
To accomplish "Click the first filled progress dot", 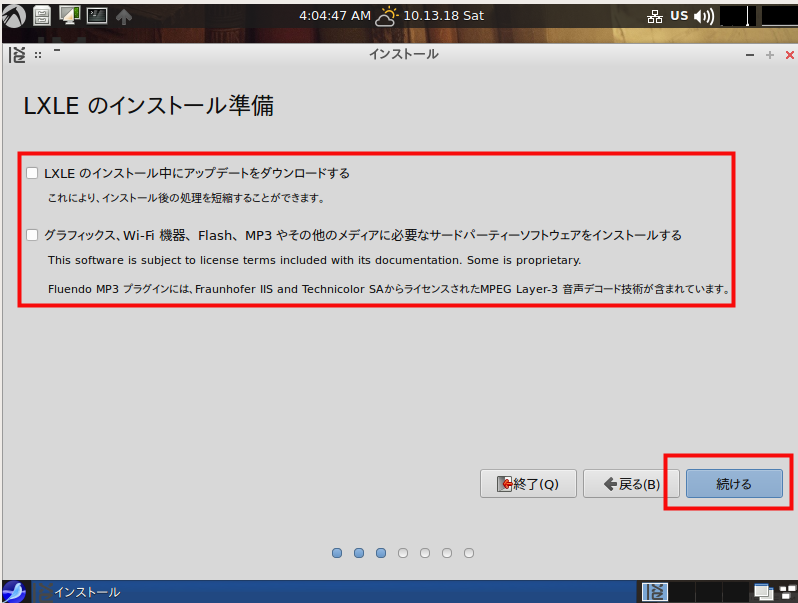I will (x=337, y=553).
